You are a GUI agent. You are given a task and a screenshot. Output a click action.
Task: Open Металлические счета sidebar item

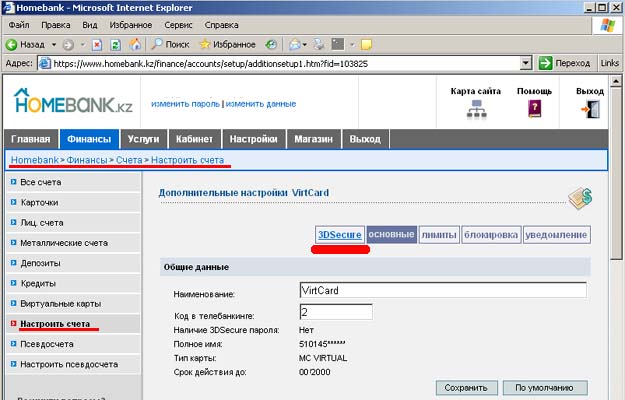click(73, 243)
